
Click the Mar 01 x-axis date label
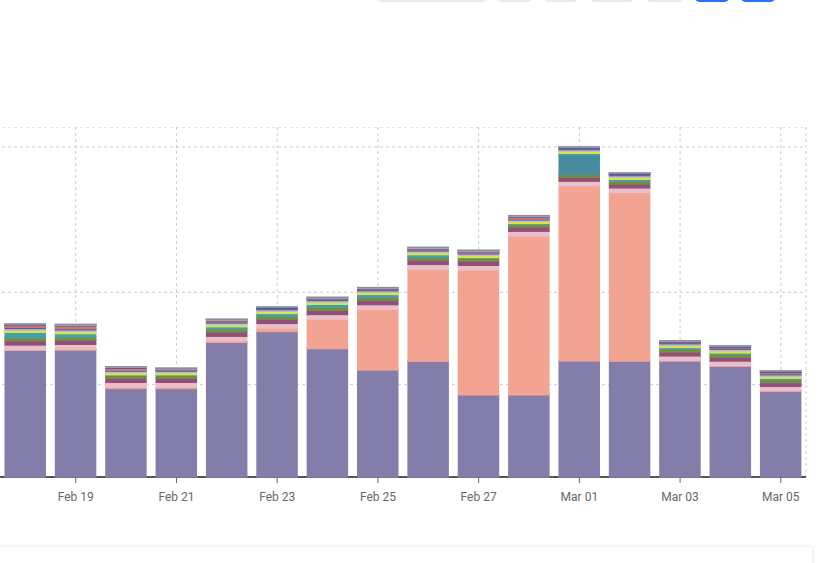[x=579, y=497]
